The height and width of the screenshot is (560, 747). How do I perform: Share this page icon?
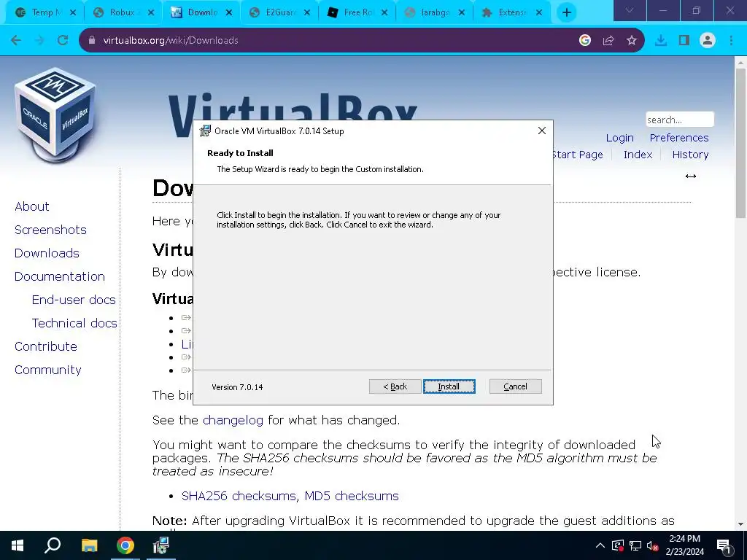click(x=608, y=41)
